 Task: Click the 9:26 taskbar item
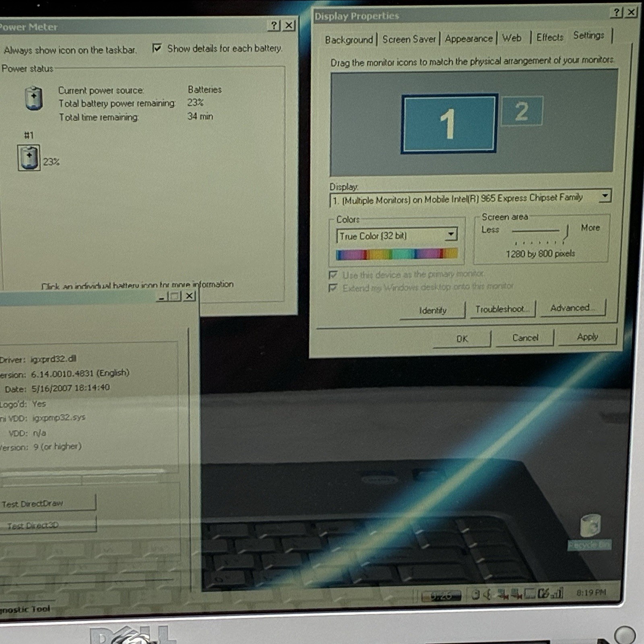(441, 596)
